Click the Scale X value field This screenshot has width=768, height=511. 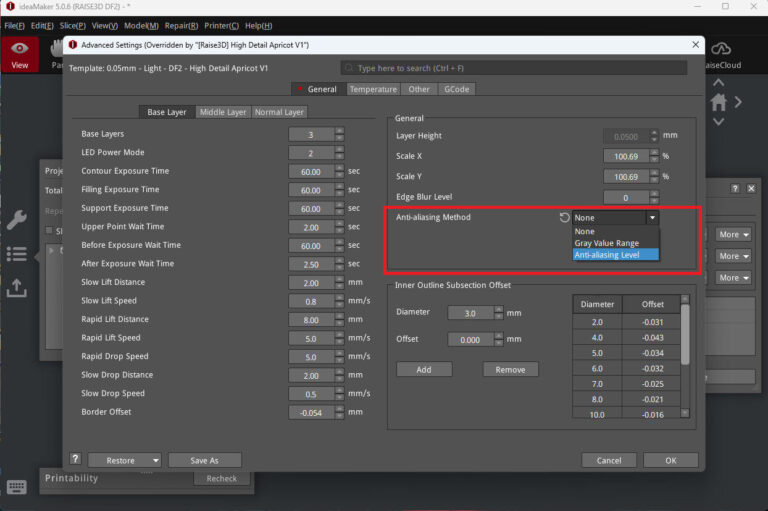[x=626, y=157]
